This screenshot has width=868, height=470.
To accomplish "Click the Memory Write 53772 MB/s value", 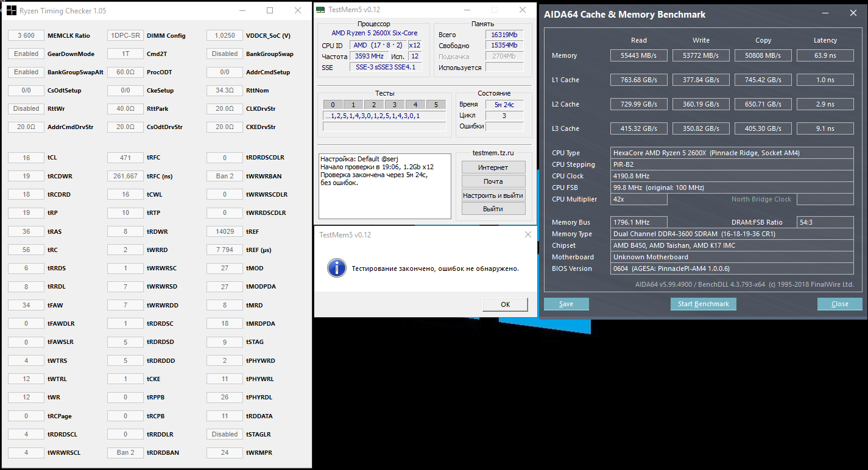I will point(701,55).
